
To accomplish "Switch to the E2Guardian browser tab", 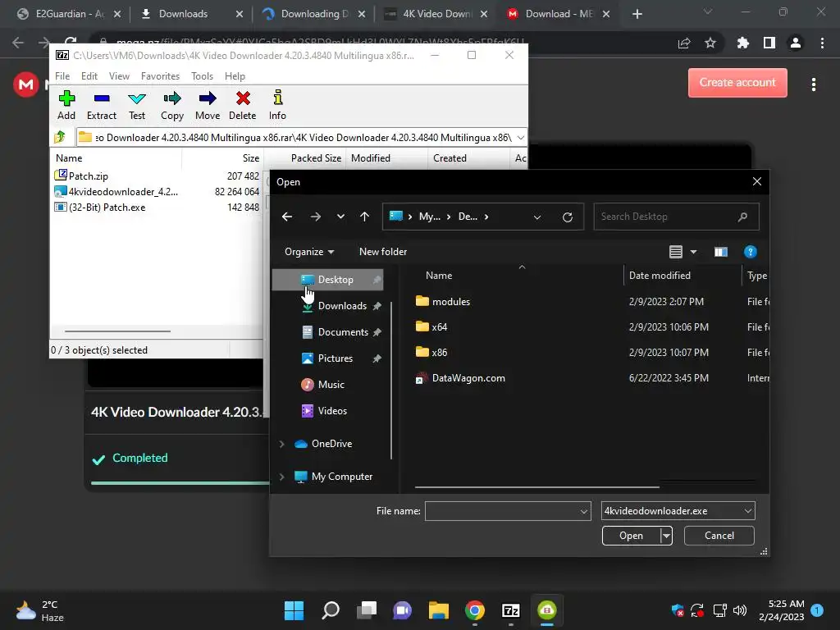I will pos(68,14).
